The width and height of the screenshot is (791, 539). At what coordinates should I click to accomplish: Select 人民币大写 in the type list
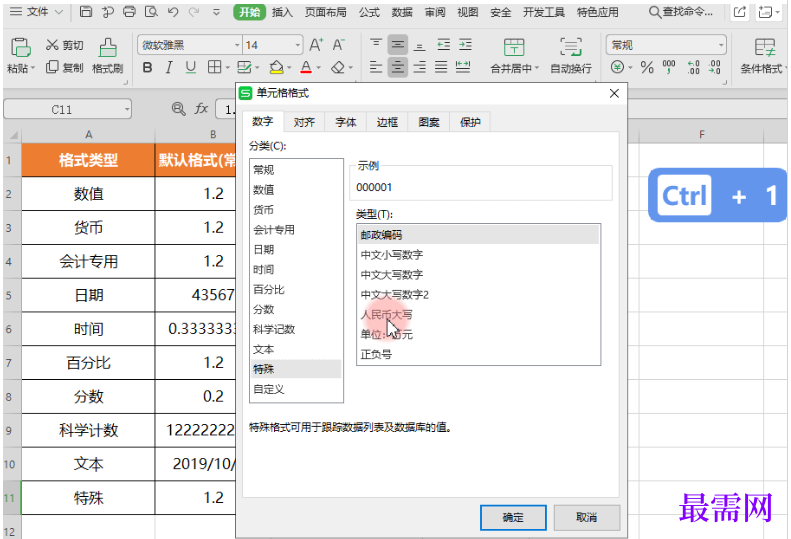(x=386, y=314)
